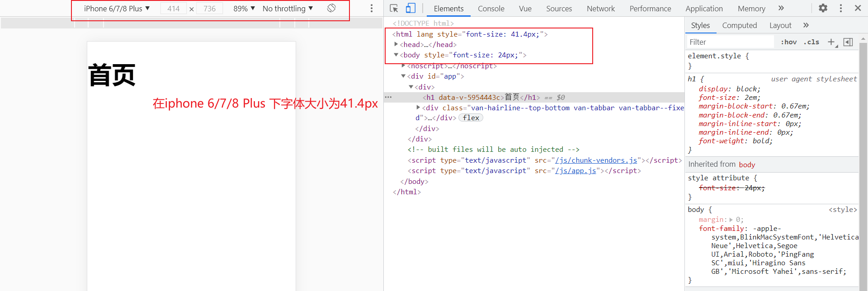This screenshot has width=868, height=291.
Task: Open the Vue devtools tab
Action: pos(525,9)
